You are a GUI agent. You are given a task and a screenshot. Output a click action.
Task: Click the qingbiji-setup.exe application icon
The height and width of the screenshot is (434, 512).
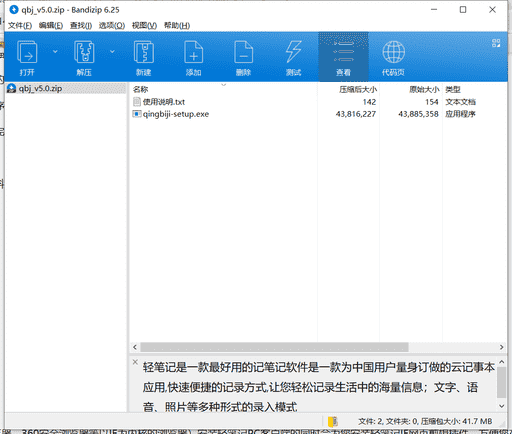(137, 114)
